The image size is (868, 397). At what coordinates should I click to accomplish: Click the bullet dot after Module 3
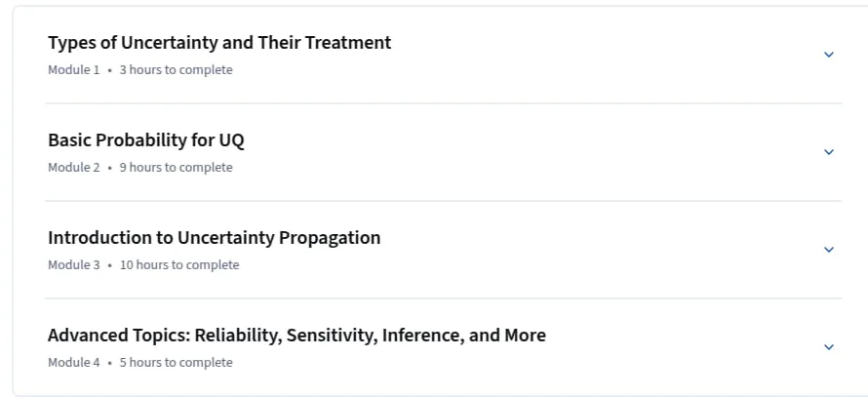pyautogui.click(x=109, y=265)
